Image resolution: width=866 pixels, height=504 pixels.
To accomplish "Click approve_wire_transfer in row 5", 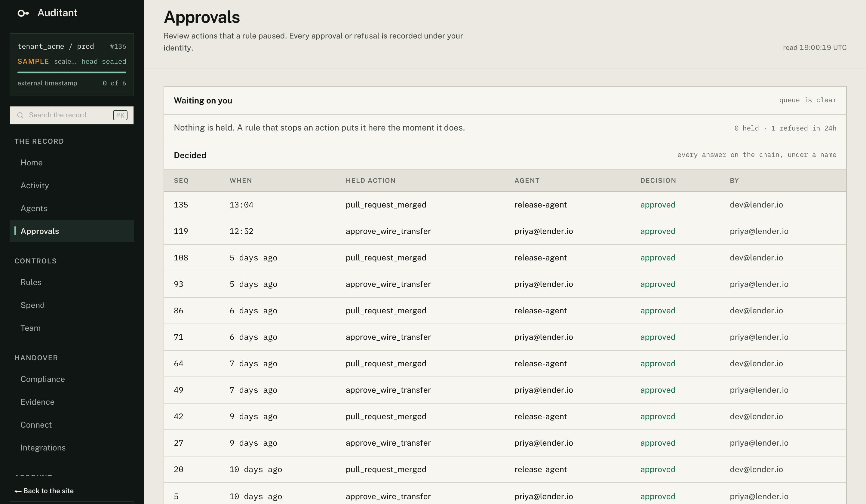I will [388, 496].
